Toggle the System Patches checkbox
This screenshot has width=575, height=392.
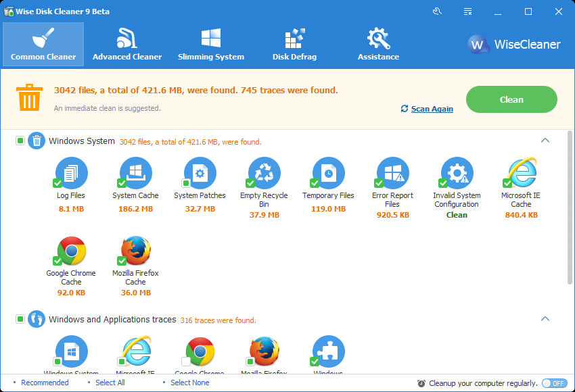coord(186,182)
